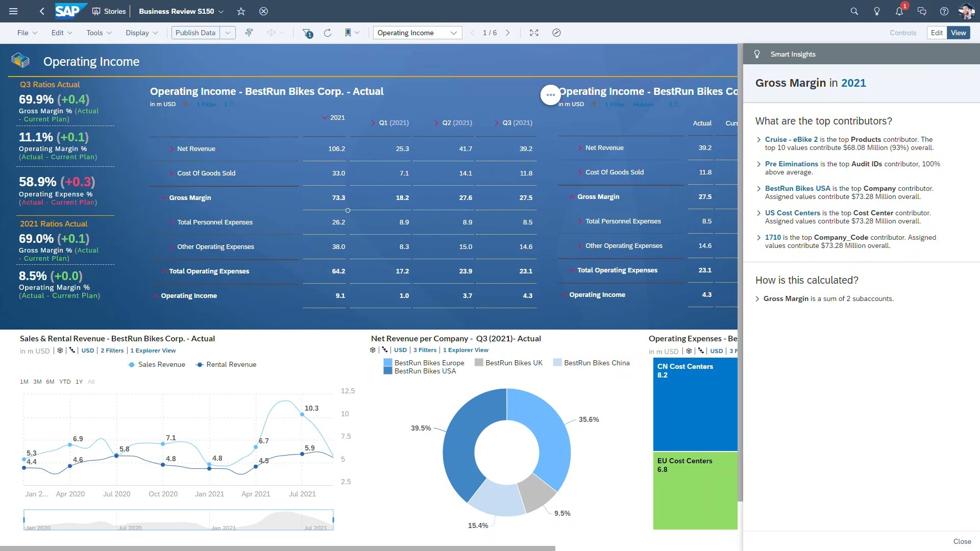Open the bookmark icon menu

[352, 33]
